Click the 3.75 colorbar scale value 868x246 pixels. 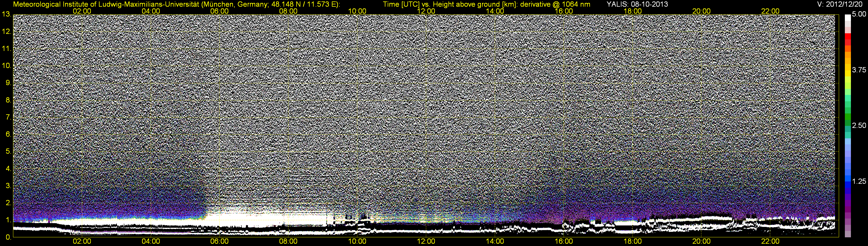(859, 70)
